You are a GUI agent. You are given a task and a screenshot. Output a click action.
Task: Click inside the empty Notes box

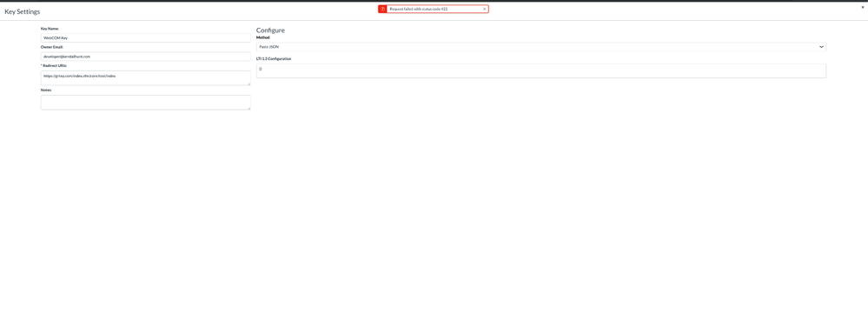(146, 103)
